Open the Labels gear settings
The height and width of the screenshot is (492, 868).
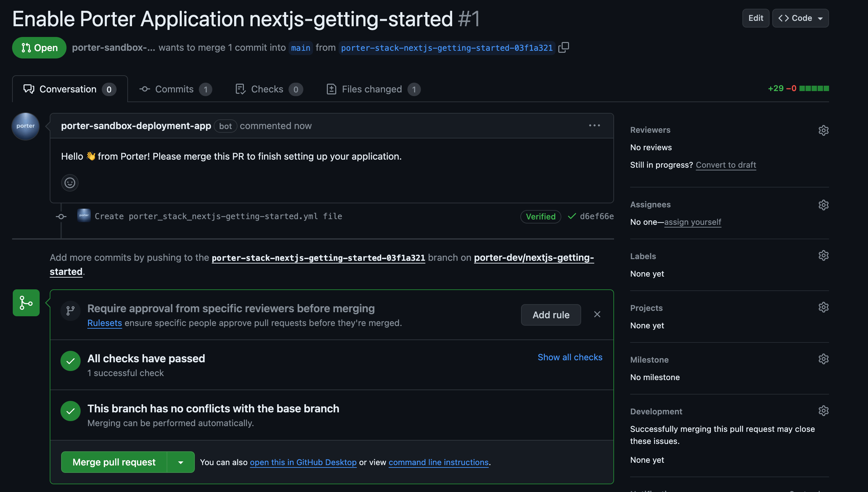click(823, 255)
